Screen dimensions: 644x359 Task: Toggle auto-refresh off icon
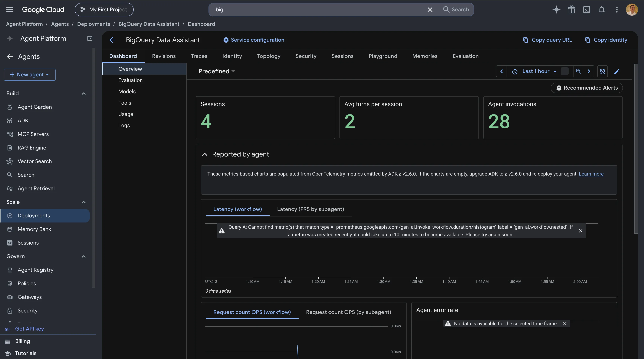(x=603, y=71)
